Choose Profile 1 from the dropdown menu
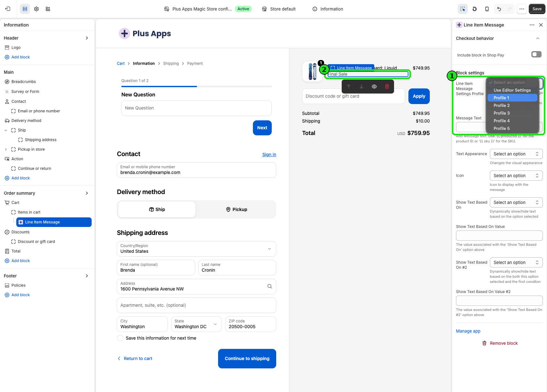The image size is (547, 392). (513, 98)
